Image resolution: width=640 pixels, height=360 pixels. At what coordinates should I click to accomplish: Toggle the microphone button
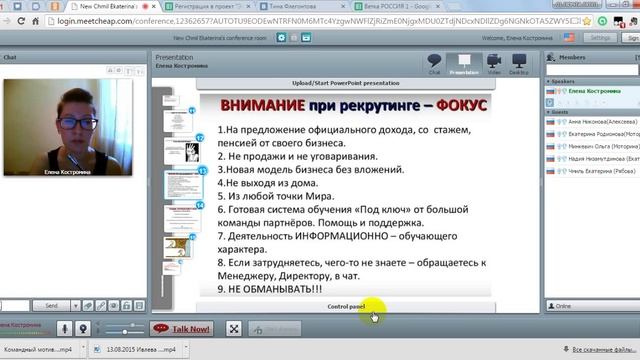[x=64, y=329]
